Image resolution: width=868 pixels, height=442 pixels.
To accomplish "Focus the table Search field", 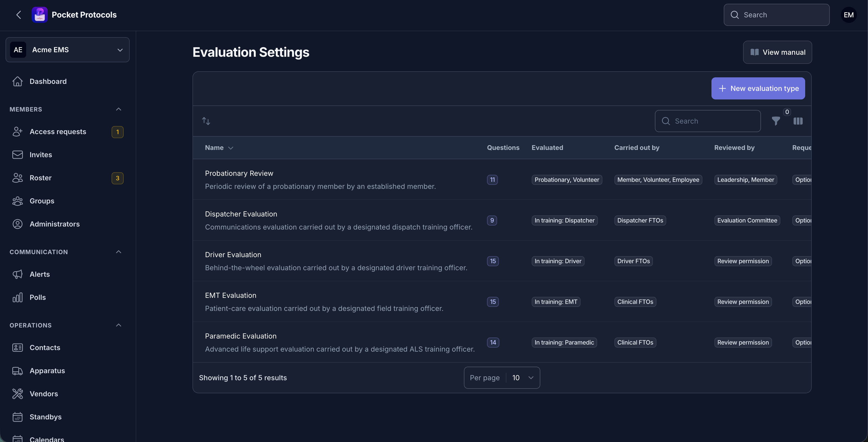I will [x=708, y=121].
